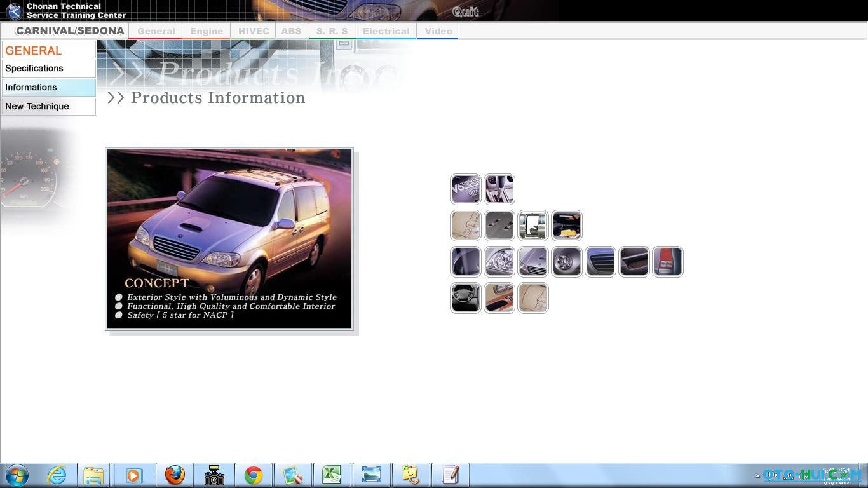Click New Technique sidebar item
The image size is (868, 488).
(48, 107)
